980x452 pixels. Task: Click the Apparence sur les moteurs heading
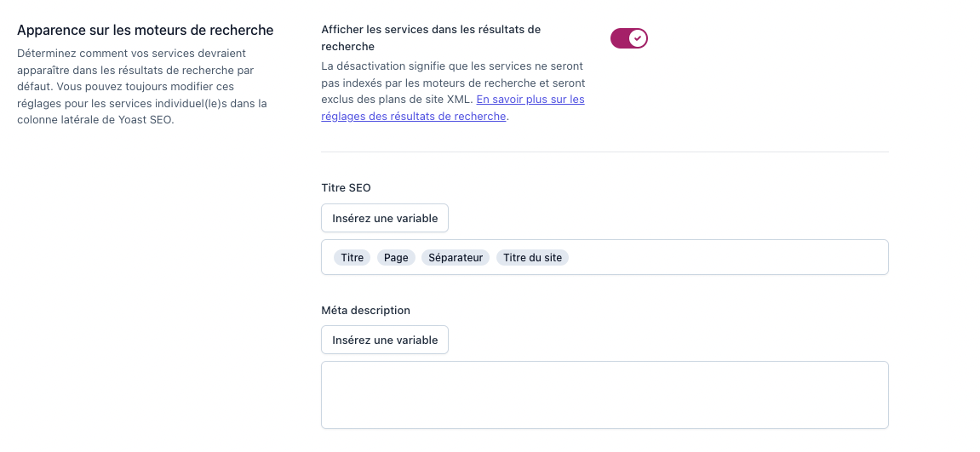pyautogui.click(x=145, y=31)
